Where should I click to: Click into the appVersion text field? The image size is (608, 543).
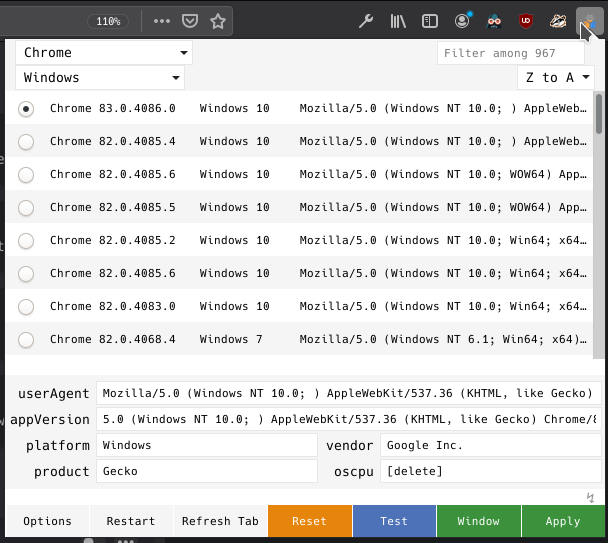pos(349,419)
